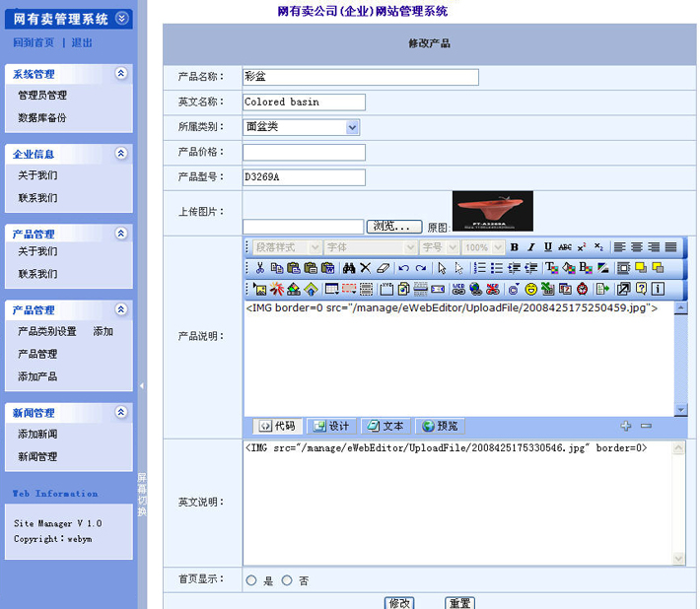This screenshot has height=609, width=700.
Task: Click the insert Excel sheet icon
Action: (x=548, y=289)
